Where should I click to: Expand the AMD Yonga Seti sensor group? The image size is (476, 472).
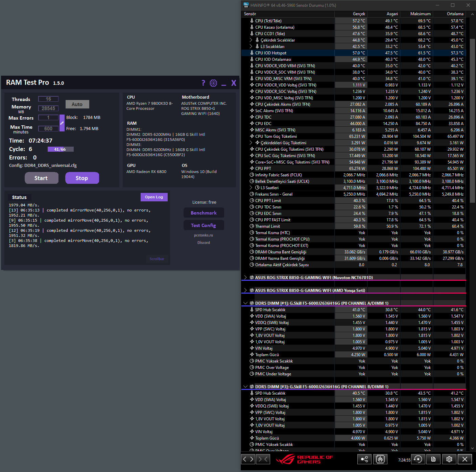coord(245,290)
